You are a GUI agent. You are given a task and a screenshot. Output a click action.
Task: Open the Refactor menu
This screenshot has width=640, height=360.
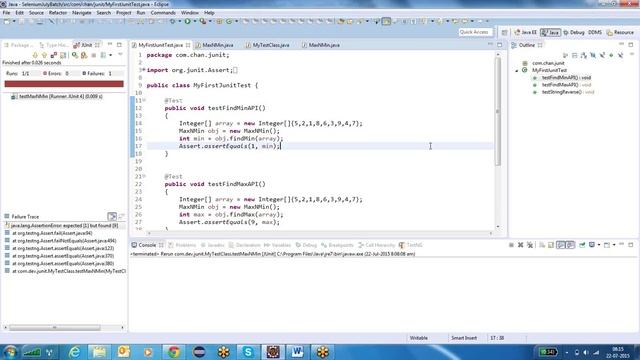[58, 13]
